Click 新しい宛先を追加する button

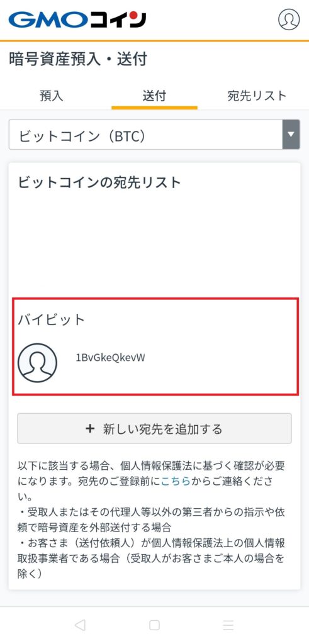click(x=155, y=429)
